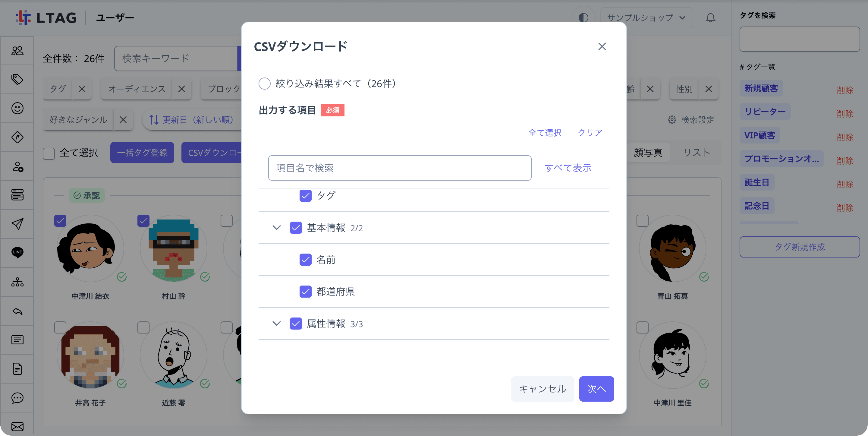The image size is (868, 436).
Task: Open the LINE icon in the sidebar
Action: (x=17, y=252)
